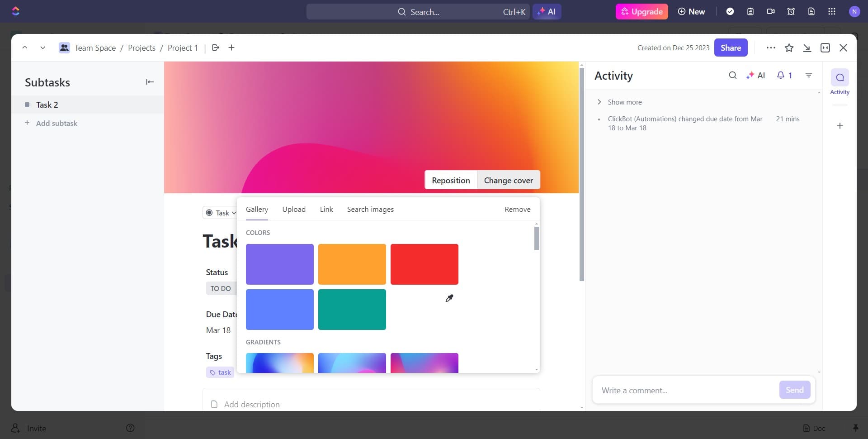Click the Share button
The height and width of the screenshot is (439, 868).
pos(731,48)
